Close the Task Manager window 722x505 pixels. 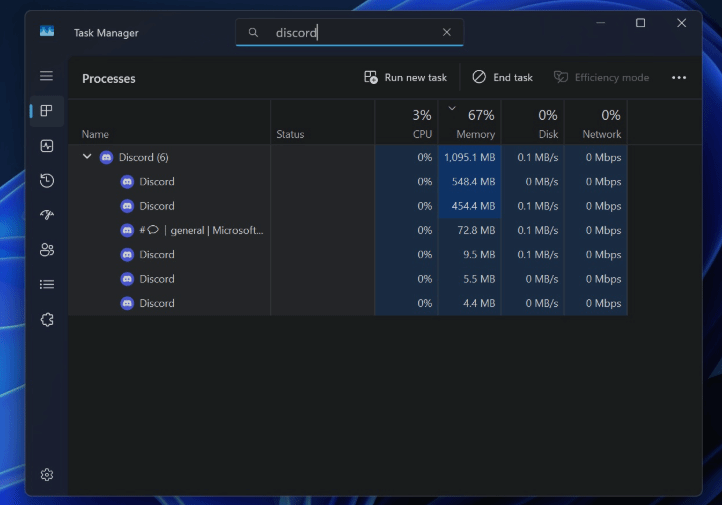point(681,23)
